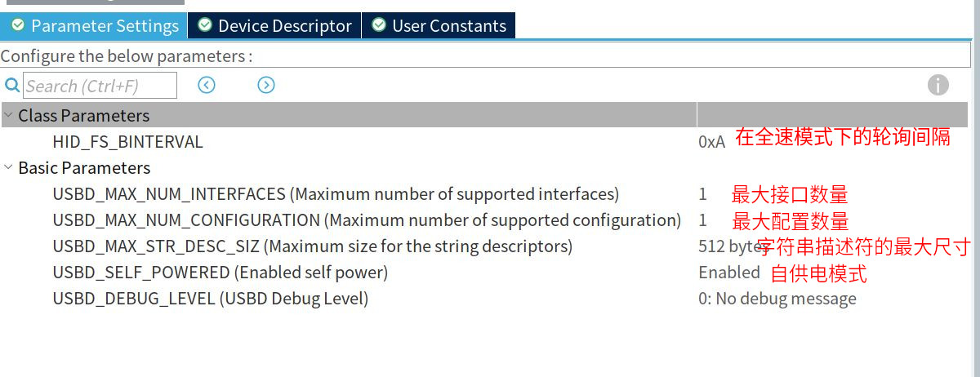Viewport: 980px width, 377px height.
Task: Open USBD_DEBUG_LEVEL value dropdown
Action: click(777, 299)
